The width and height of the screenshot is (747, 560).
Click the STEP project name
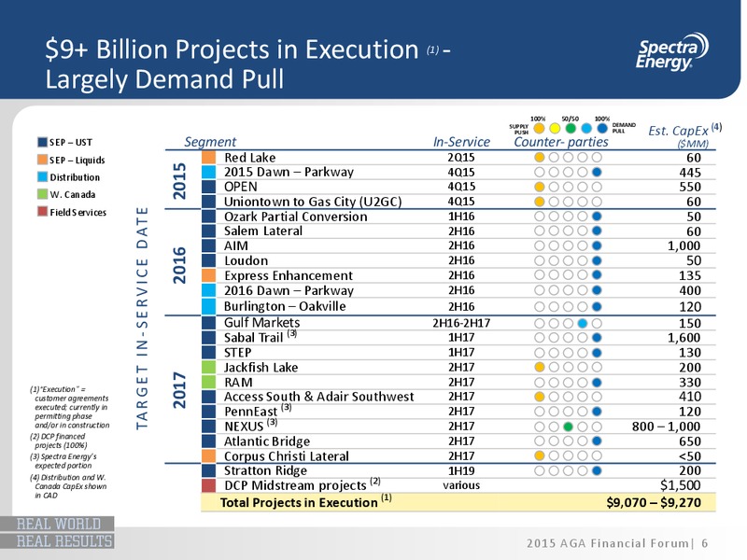coord(238,353)
